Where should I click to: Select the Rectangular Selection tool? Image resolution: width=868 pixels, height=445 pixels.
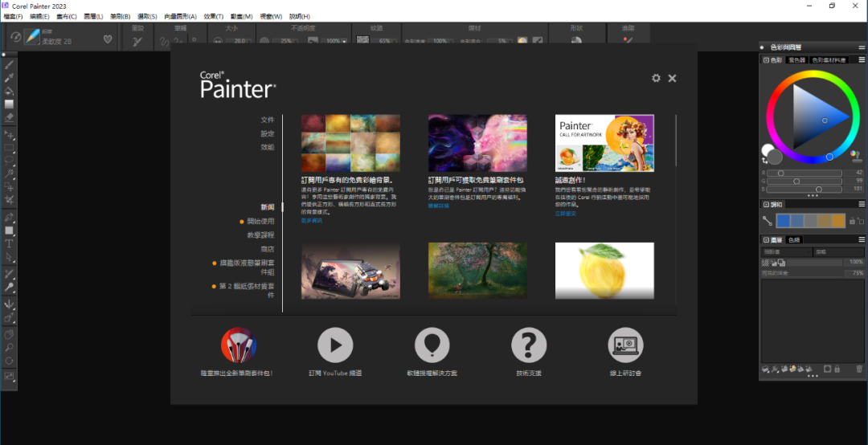pos(9,148)
